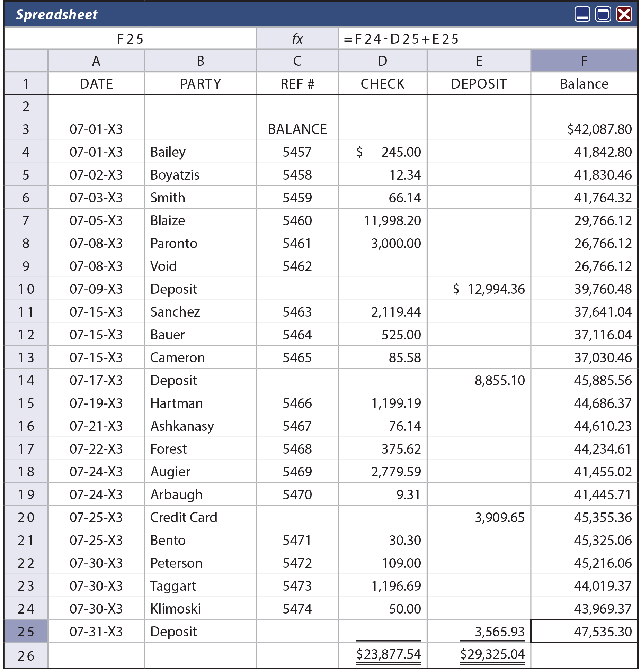Click the Peterson party cell
The image size is (641, 672).
point(201,563)
